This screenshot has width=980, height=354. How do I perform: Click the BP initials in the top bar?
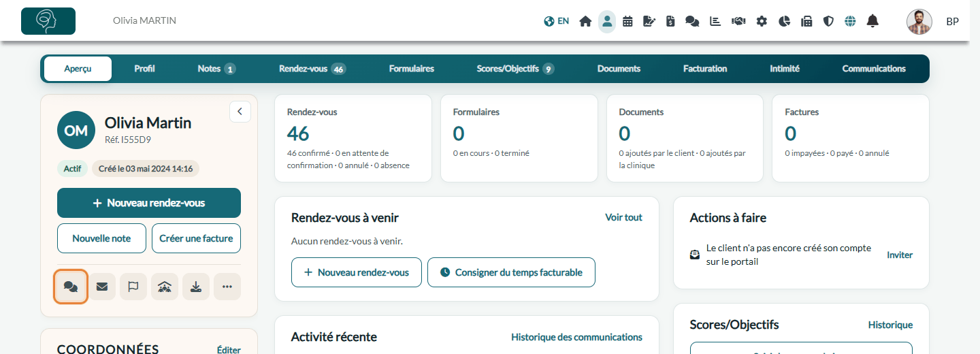pos(952,22)
